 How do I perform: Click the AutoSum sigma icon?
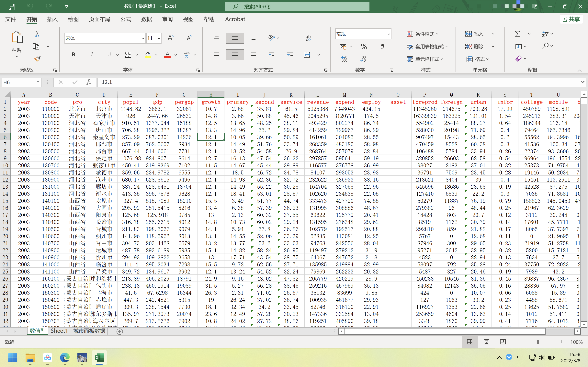click(517, 34)
